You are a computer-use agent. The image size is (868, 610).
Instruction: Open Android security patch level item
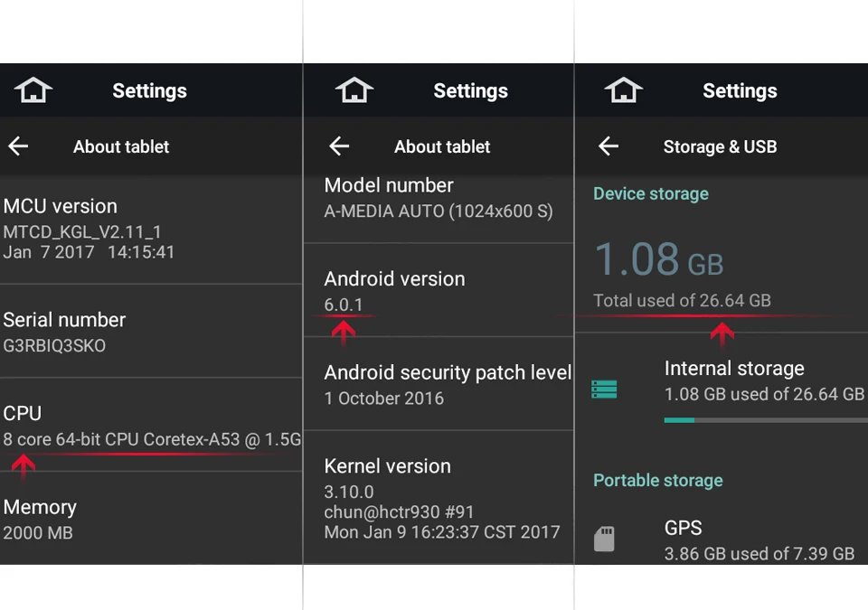point(439,383)
